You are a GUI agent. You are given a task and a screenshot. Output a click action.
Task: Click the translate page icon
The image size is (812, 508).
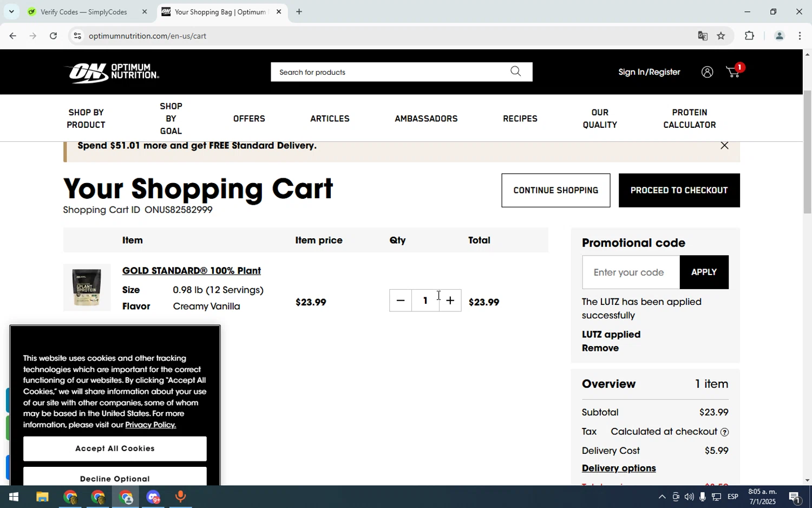click(703, 36)
